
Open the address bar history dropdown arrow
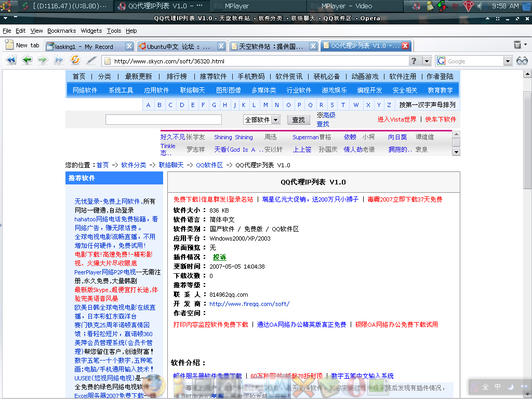tap(427, 61)
